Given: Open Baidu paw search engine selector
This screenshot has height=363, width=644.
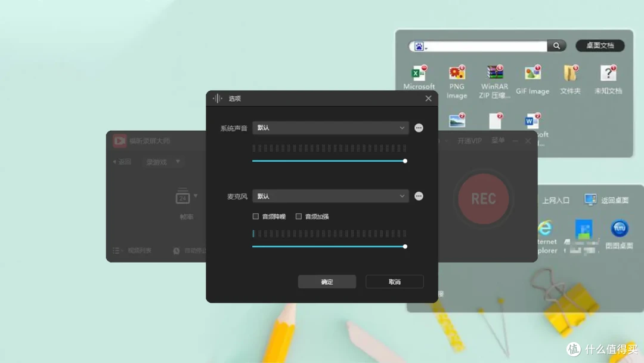Looking at the screenshot, I should point(420,47).
